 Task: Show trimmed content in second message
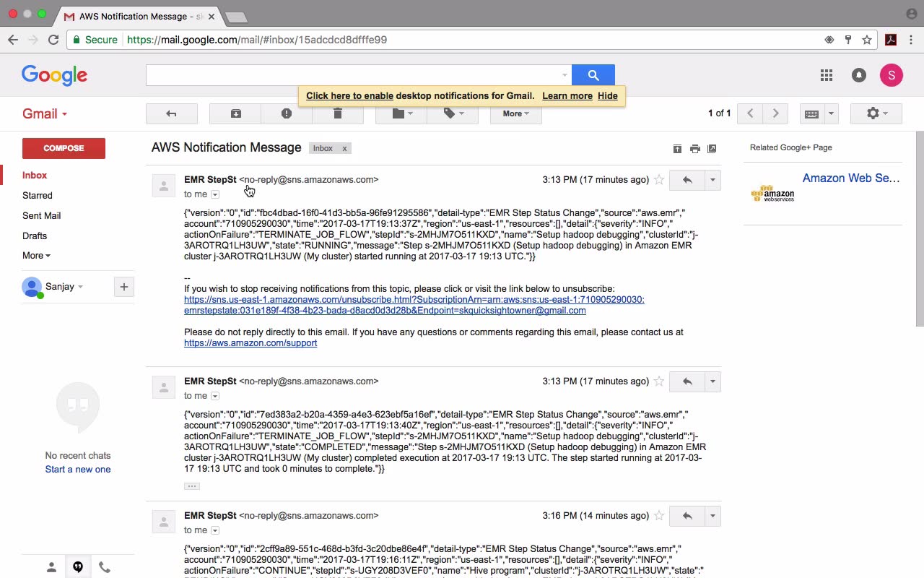point(192,486)
